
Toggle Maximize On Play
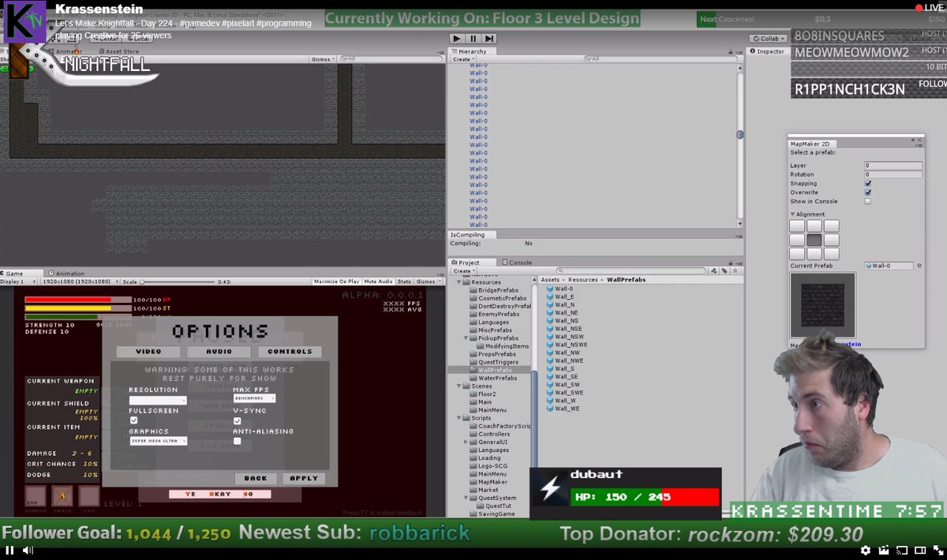(x=336, y=282)
